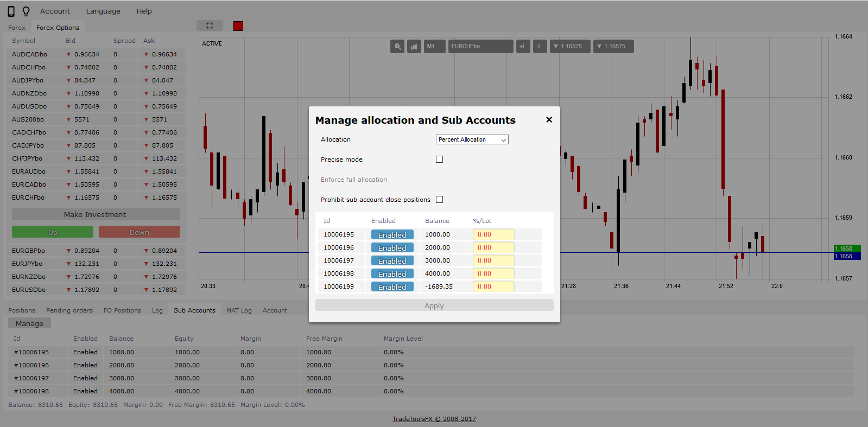Click the +I chart toolbar button

[x=523, y=47]
